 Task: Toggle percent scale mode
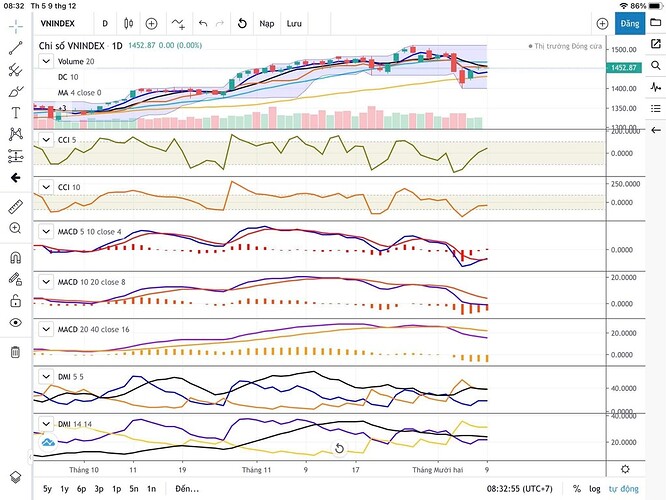[577, 489]
